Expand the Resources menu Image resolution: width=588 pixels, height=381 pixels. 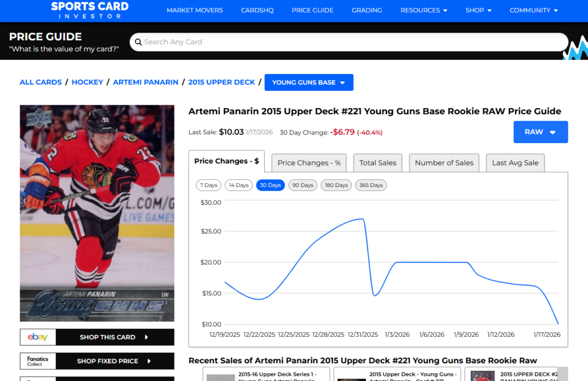click(424, 10)
